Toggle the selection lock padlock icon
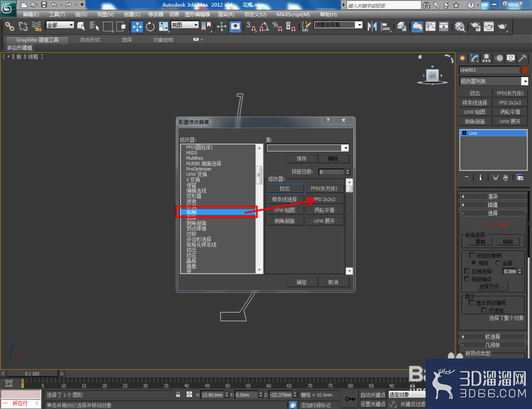The width and height of the screenshot is (532, 409). (x=178, y=395)
